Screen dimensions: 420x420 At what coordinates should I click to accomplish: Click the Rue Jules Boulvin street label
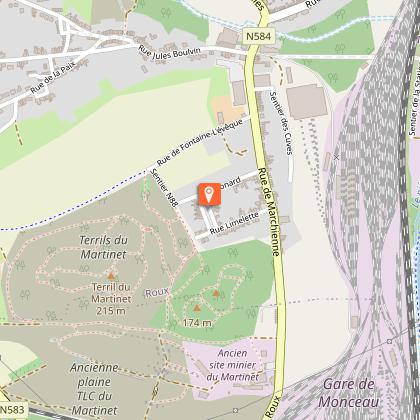point(170,53)
